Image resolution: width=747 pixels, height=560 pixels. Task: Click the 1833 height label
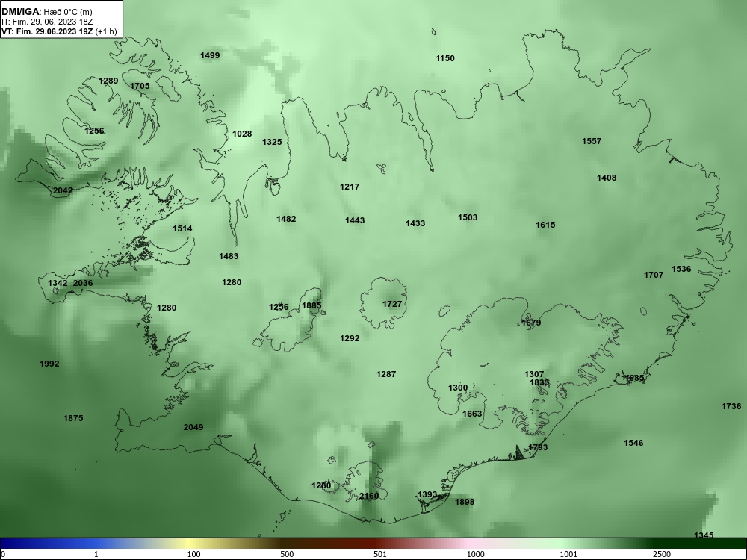coord(539,382)
